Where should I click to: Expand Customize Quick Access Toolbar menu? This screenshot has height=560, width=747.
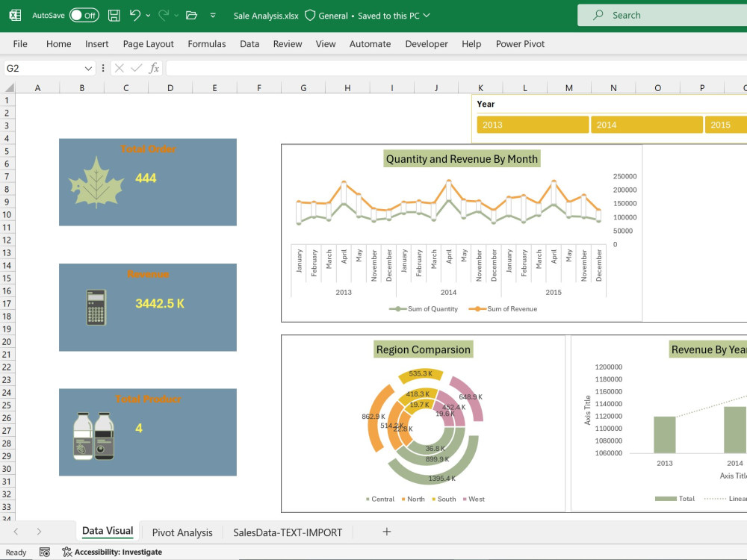tap(213, 16)
